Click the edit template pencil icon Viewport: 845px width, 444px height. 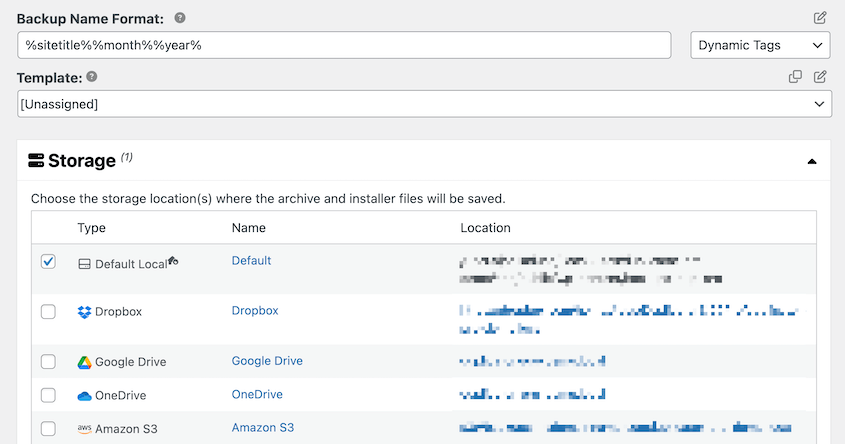tap(820, 76)
